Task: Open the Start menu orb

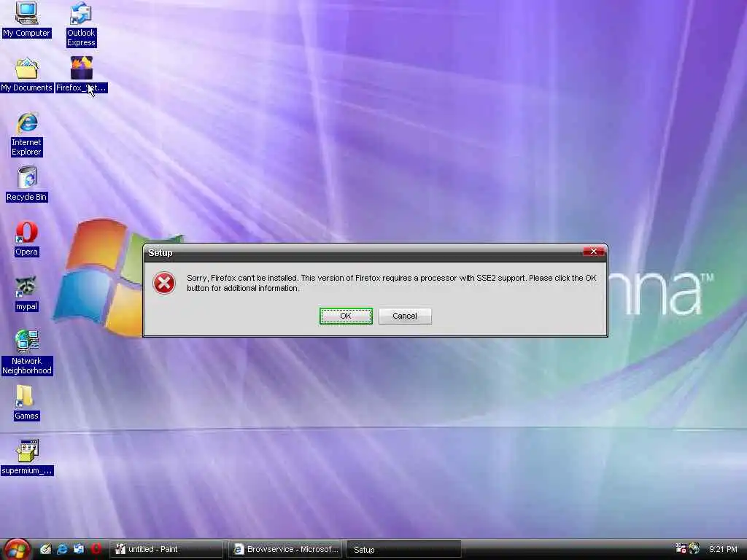Action: [x=18, y=550]
